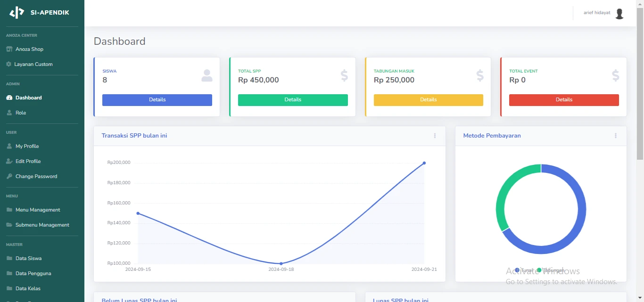Image resolution: width=644 pixels, height=302 pixels.
Task: Click the yellow Details button under Tabungan Masuk
Action: tap(428, 100)
